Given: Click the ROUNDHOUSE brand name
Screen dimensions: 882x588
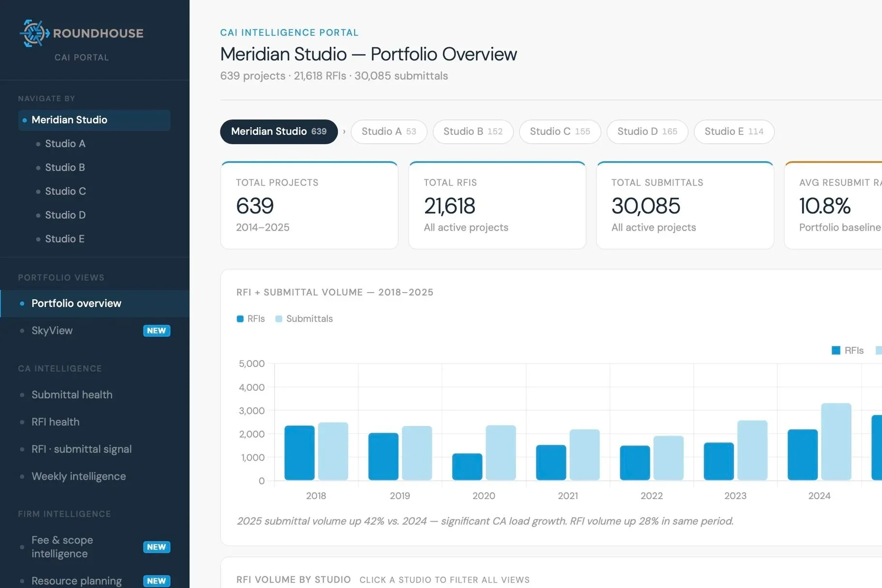Looking at the screenshot, I should [98, 33].
